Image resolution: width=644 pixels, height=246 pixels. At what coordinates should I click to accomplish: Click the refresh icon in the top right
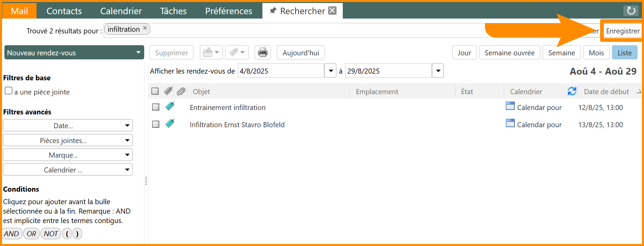pyautogui.click(x=631, y=11)
